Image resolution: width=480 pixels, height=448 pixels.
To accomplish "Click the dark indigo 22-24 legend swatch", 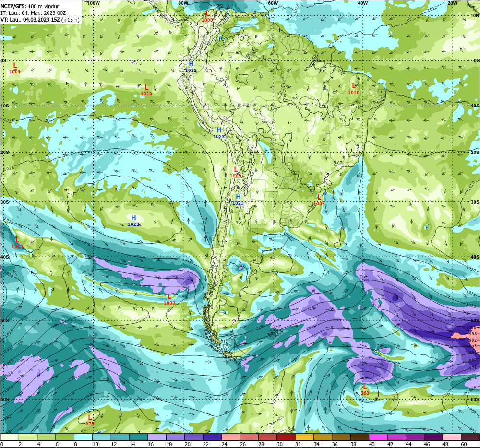I will (213, 437).
